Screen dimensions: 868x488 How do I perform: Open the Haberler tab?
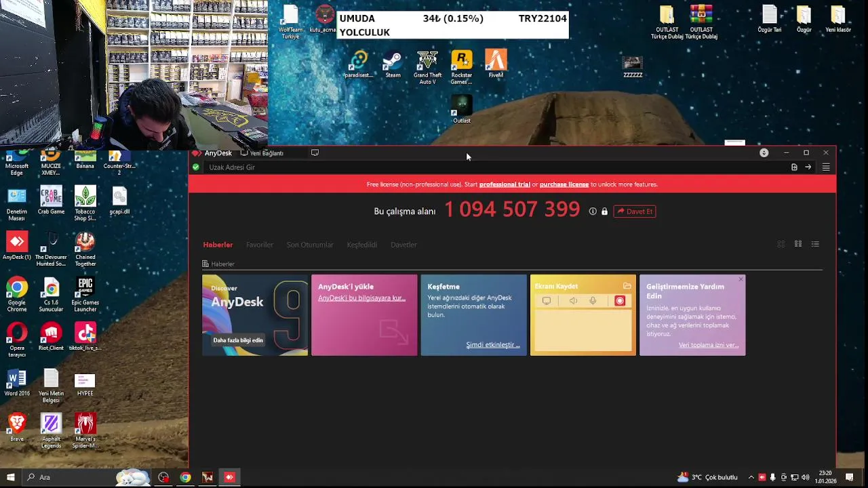[x=218, y=245]
